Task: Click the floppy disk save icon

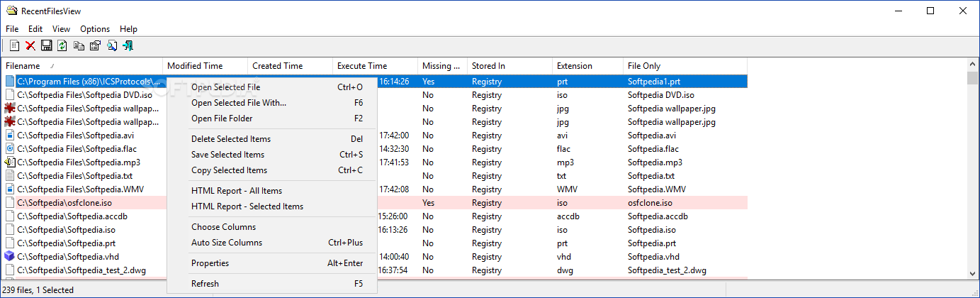Action: [47, 45]
